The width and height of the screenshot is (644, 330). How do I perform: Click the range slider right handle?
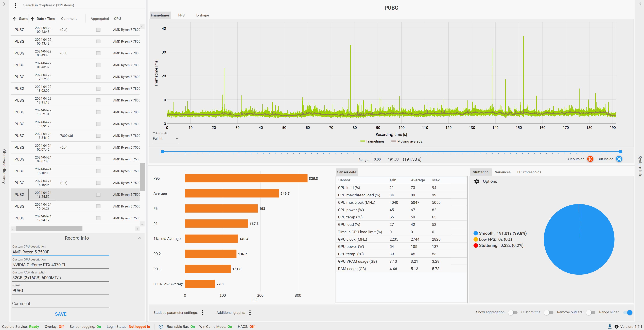point(620,151)
